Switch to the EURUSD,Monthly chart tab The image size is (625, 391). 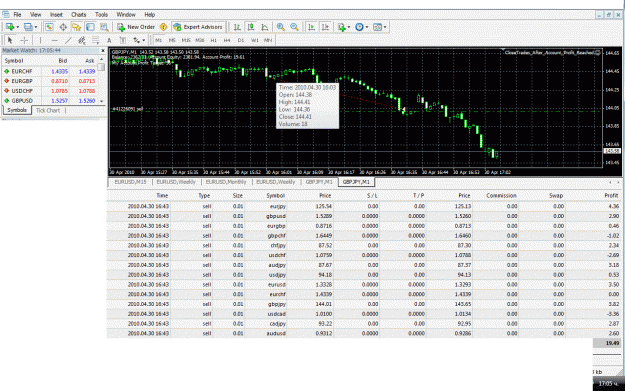click(226, 182)
